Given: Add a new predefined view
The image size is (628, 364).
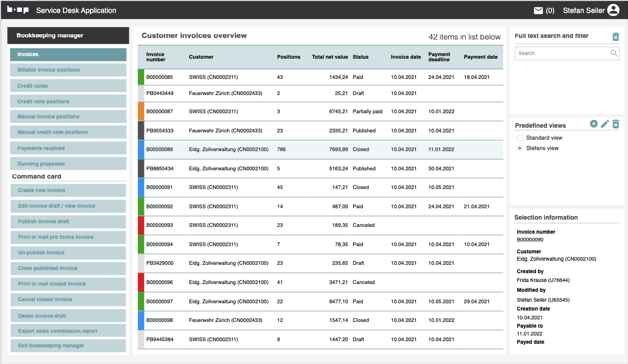Looking at the screenshot, I should [594, 124].
